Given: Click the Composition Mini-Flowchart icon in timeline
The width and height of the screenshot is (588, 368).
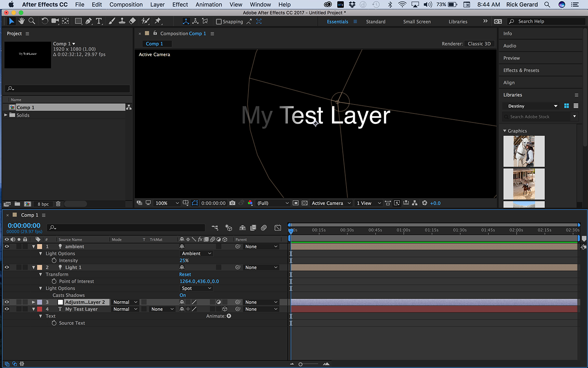Looking at the screenshot, I should (x=215, y=228).
